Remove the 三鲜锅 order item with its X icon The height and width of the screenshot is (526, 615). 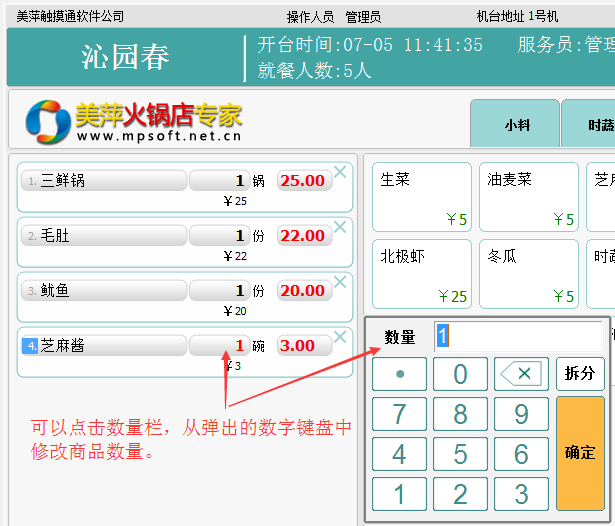[x=340, y=172]
